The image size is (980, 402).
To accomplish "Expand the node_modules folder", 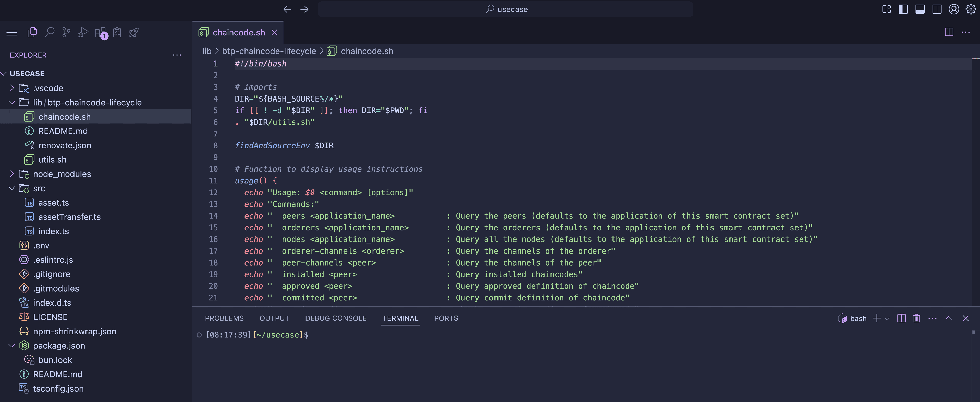I will (x=12, y=174).
